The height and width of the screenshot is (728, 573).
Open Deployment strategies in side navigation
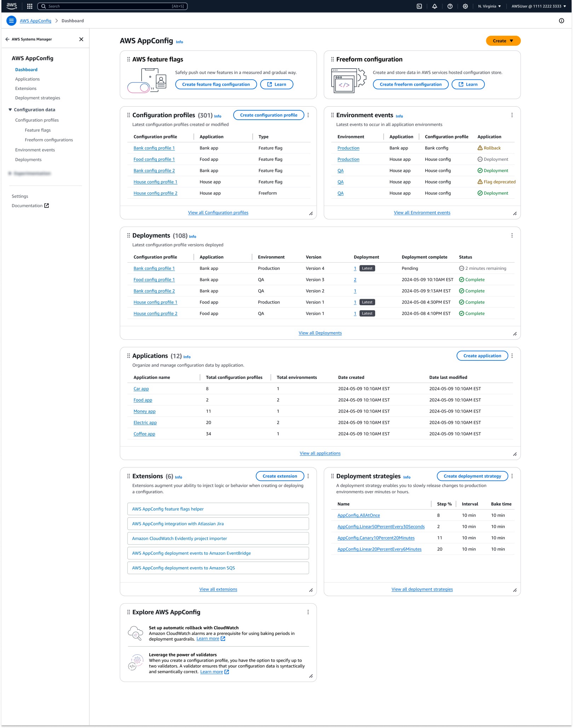point(38,98)
